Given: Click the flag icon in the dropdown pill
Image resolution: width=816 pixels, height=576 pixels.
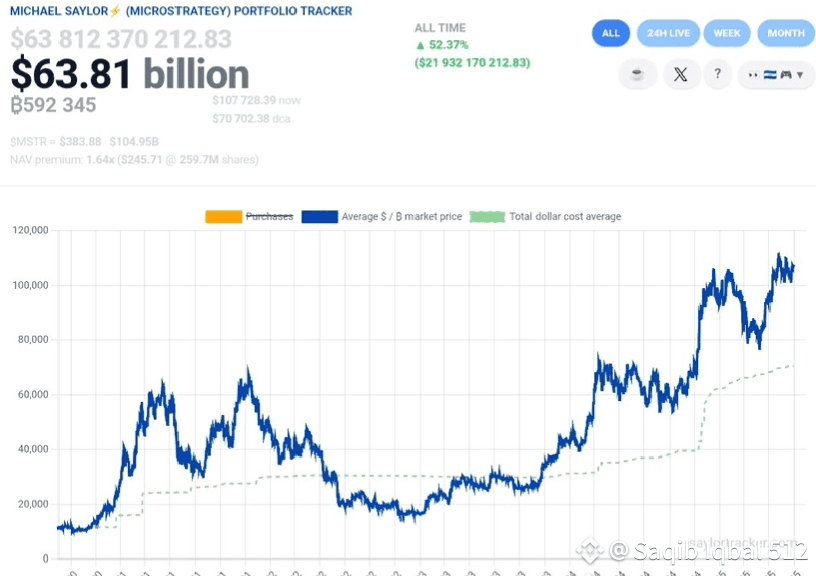Looking at the screenshot, I should click(769, 75).
